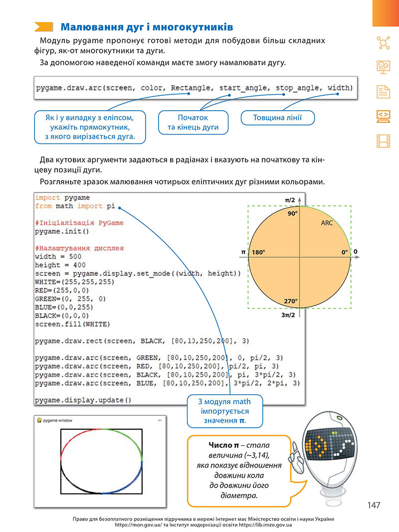Select the 'Початок та кінець дуги' callout
Image resolution: width=399 pixels, height=532 pixels.
[193, 123]
